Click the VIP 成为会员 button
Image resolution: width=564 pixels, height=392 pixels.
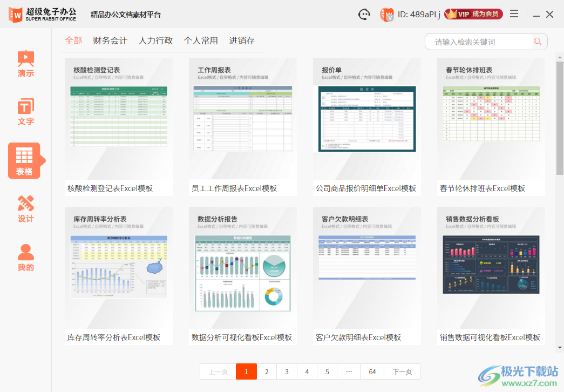click(473, 14)
